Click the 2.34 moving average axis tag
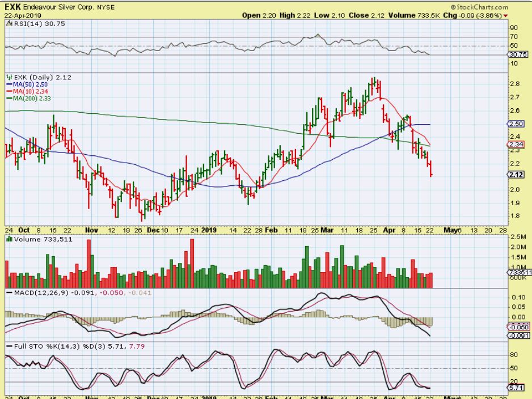The image size is (532, 399). [517, 145]
